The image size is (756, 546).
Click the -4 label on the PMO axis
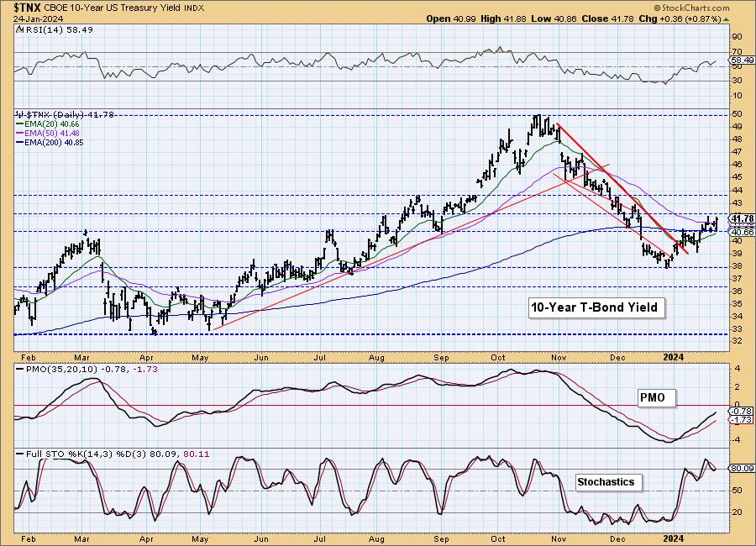click(736, 440)
